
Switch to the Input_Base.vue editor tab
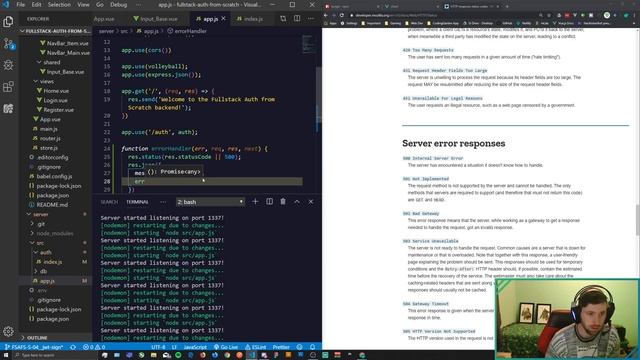pos(159,19)
